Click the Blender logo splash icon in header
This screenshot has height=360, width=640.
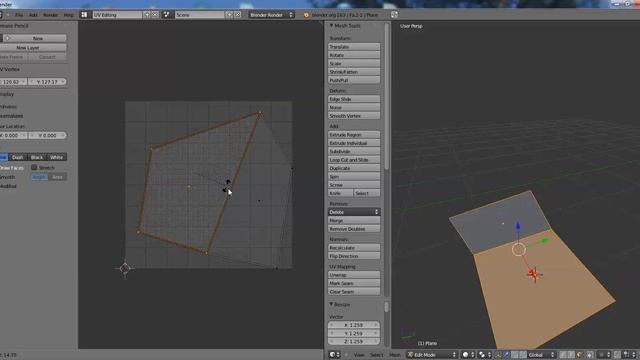point(306,15)
